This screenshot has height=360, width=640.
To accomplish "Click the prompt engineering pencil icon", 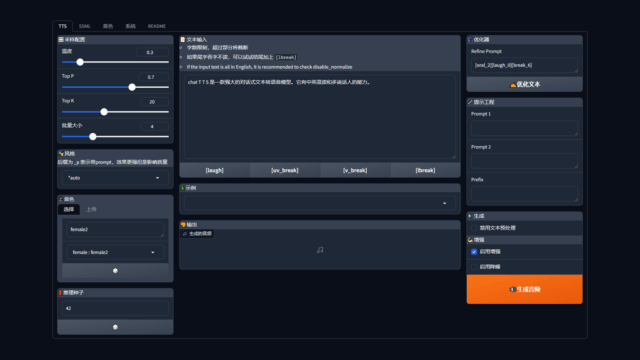I will 470,102.
